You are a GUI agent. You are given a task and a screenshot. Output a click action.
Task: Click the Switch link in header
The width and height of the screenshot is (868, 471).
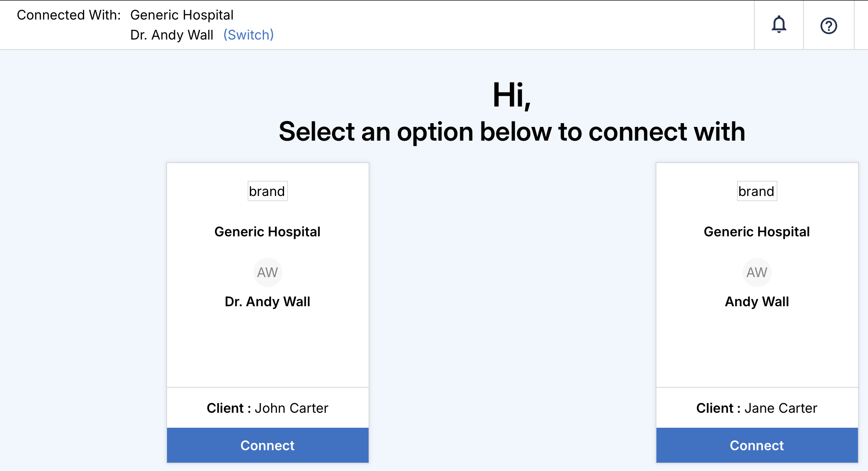[x=248, y=35]
